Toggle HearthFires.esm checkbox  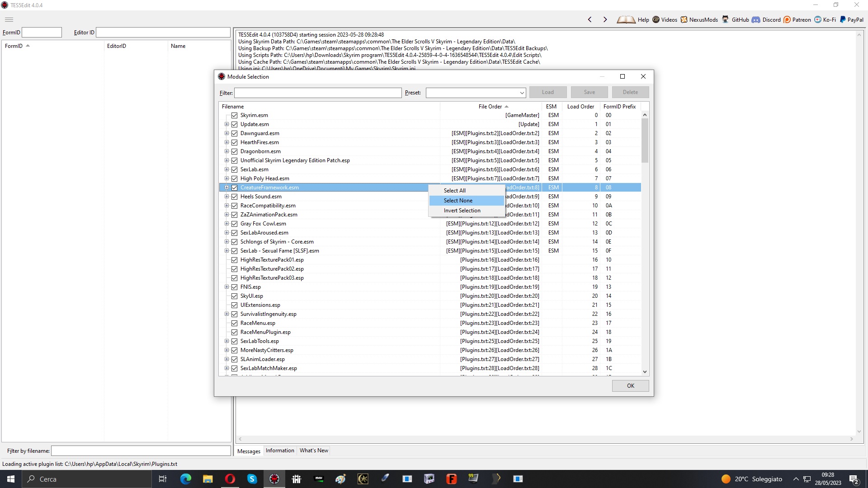234,142
